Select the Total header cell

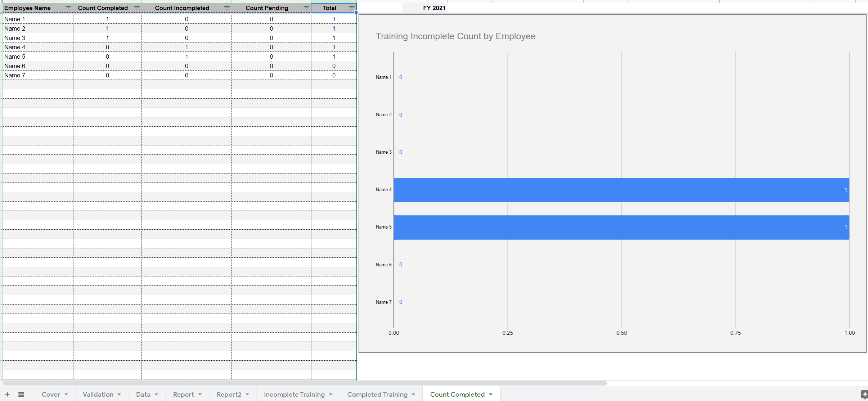334,8
